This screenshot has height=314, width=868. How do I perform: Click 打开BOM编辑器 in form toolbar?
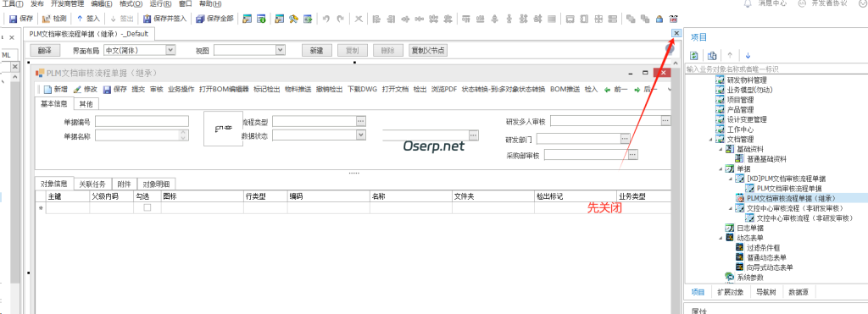click(224, 89)
